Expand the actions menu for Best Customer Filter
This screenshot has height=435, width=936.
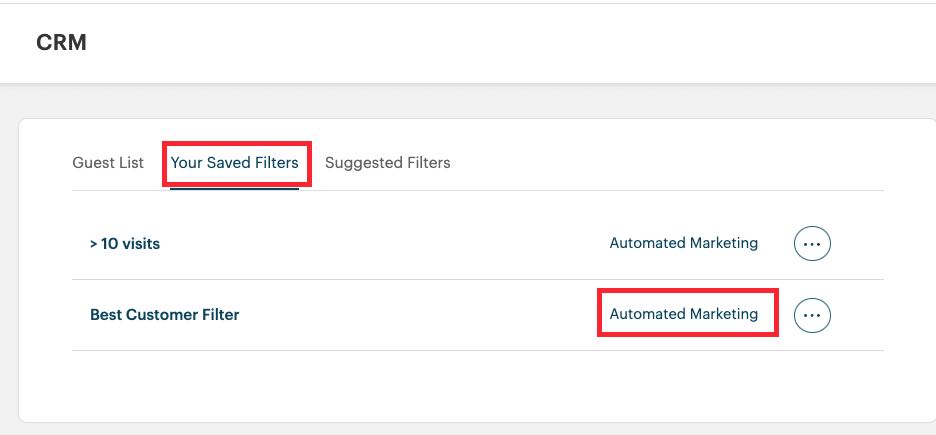812,315
